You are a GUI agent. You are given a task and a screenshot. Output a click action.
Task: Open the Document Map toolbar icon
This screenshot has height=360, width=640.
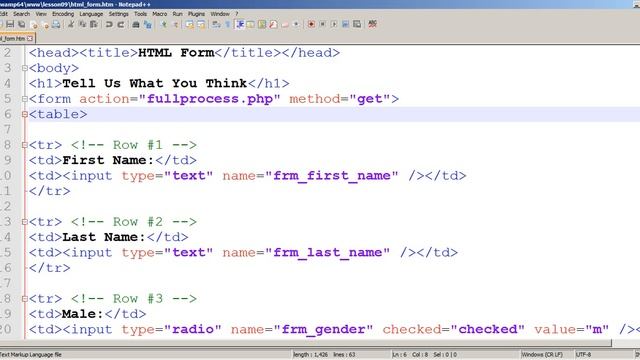point(262,24)
